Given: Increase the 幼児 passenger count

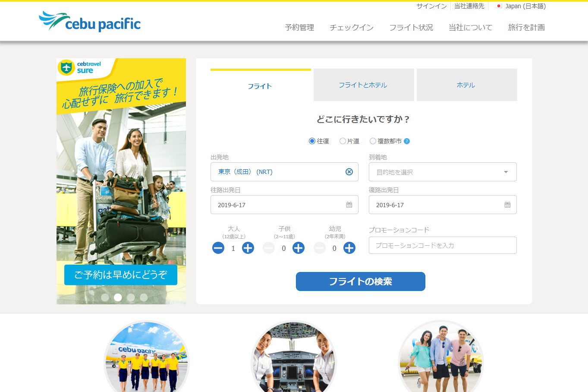Looking at the screenshot, I should point(349,248).
